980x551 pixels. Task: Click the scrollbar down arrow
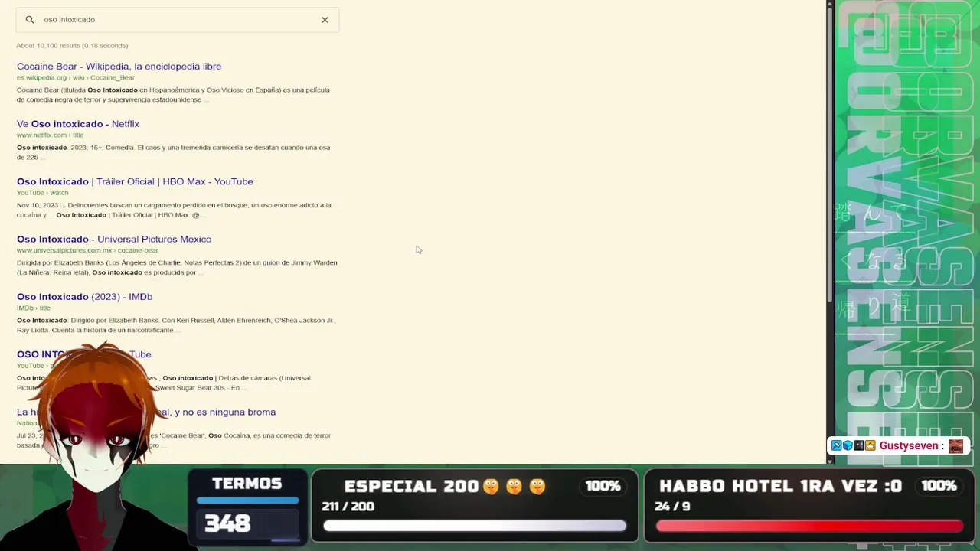pos(830,461)
